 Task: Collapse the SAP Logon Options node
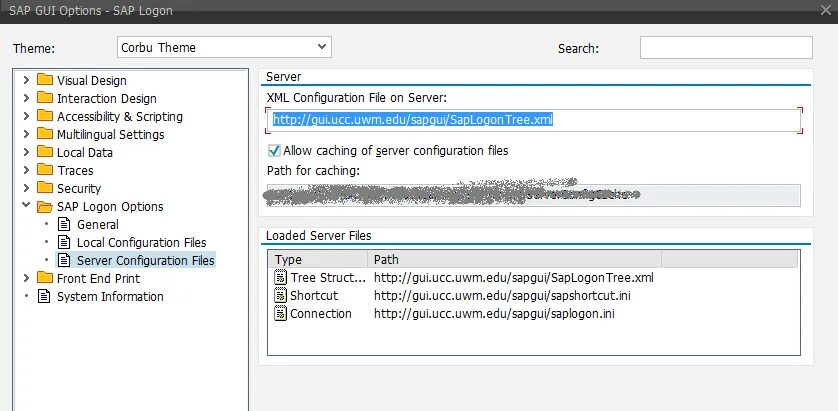26,205
